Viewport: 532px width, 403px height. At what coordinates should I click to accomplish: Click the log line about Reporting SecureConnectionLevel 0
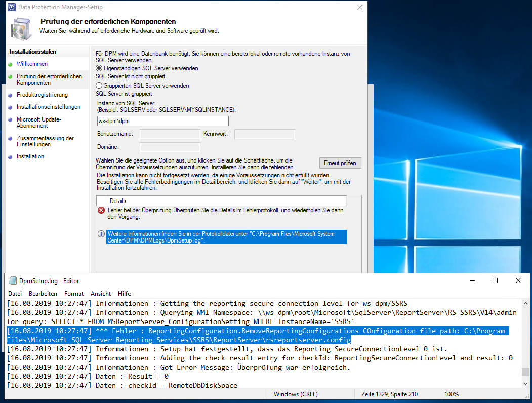click(227, 349)
